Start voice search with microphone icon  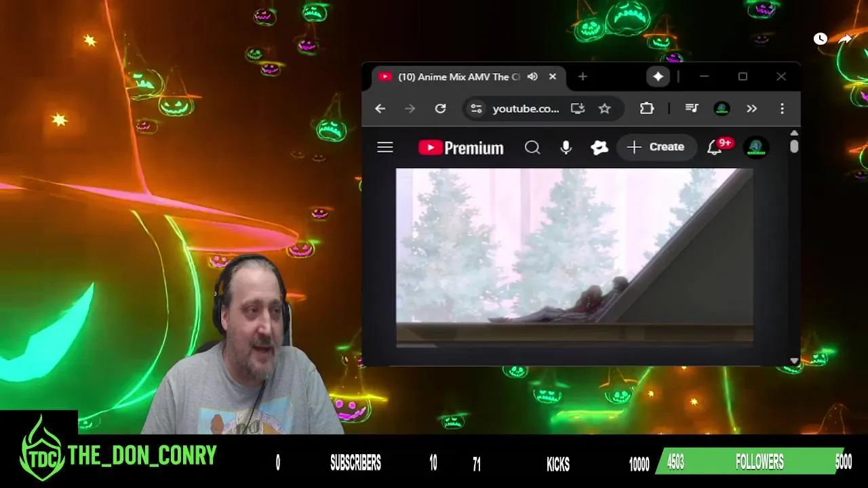click(566, 147)
